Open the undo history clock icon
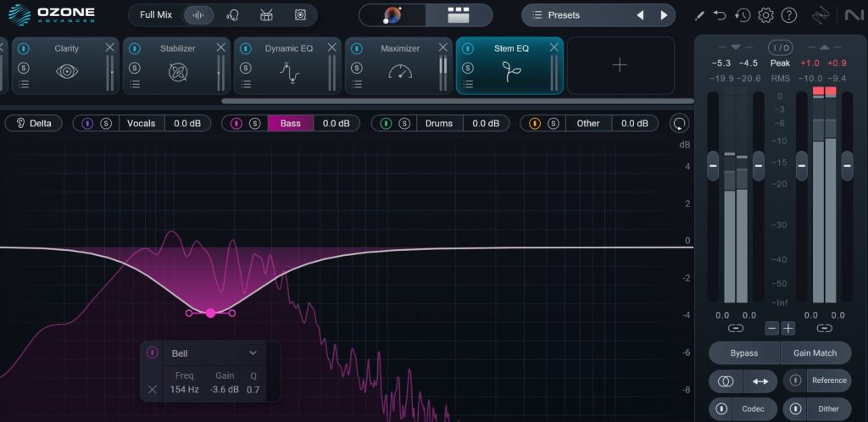The width and height of the screenshot is (868, 422). 743,15
